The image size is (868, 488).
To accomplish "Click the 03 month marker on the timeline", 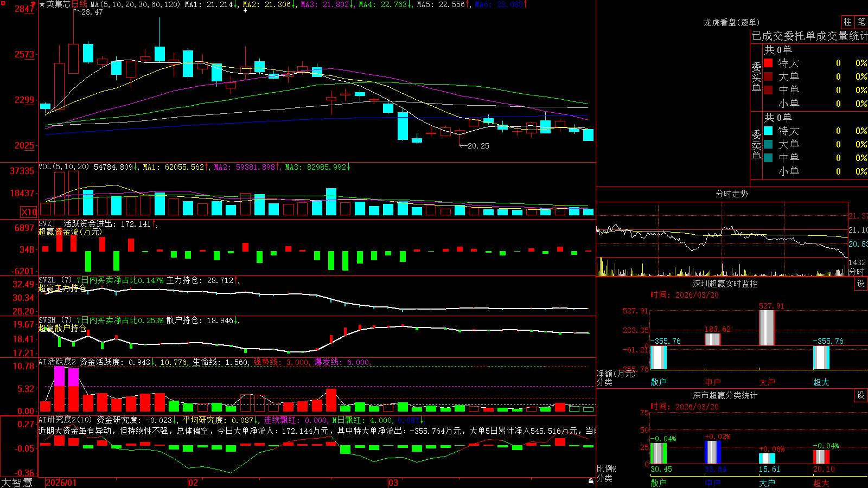I will point(393,483).
